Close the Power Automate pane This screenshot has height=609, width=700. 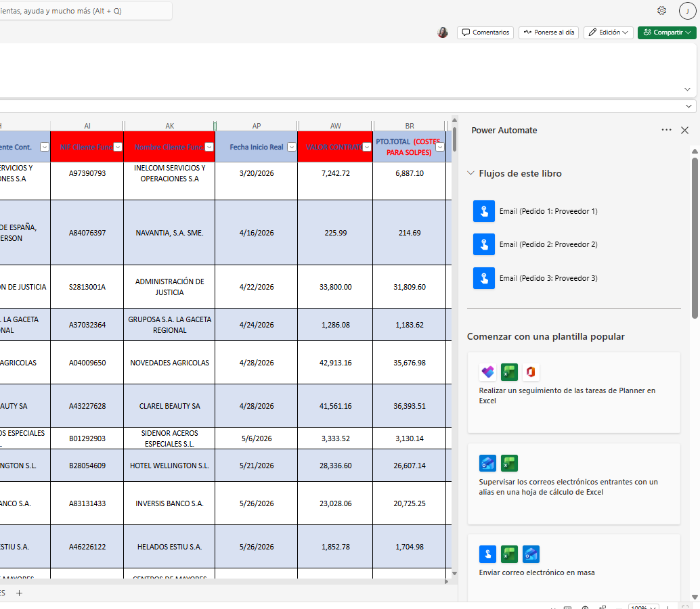684,131
